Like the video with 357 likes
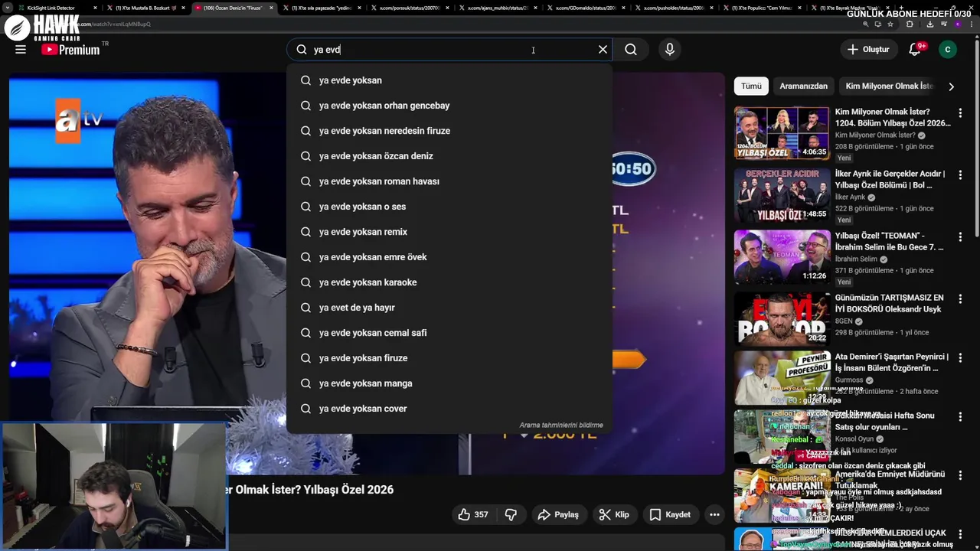This screenshot has height=551, width=980. point(472,514)
